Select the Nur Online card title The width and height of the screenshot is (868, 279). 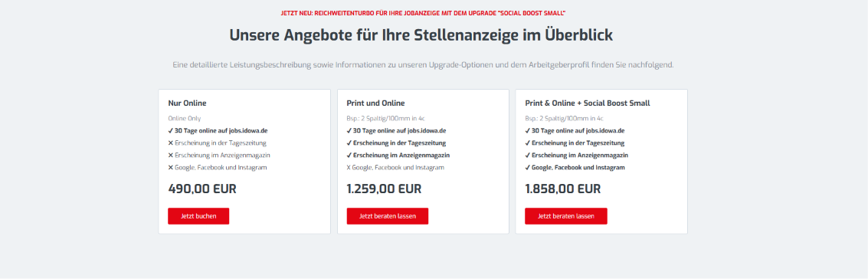187,103
